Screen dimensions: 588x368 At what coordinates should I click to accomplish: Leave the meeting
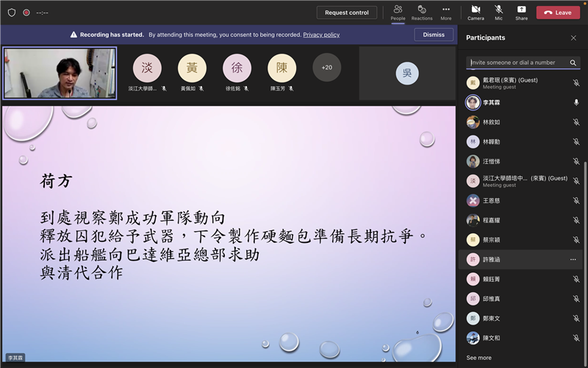pyautogui.click(x=558, y=13)
